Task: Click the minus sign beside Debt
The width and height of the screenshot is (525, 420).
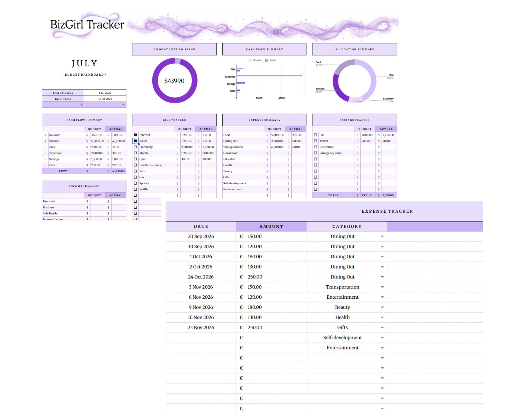Action: tap(45, 165)
